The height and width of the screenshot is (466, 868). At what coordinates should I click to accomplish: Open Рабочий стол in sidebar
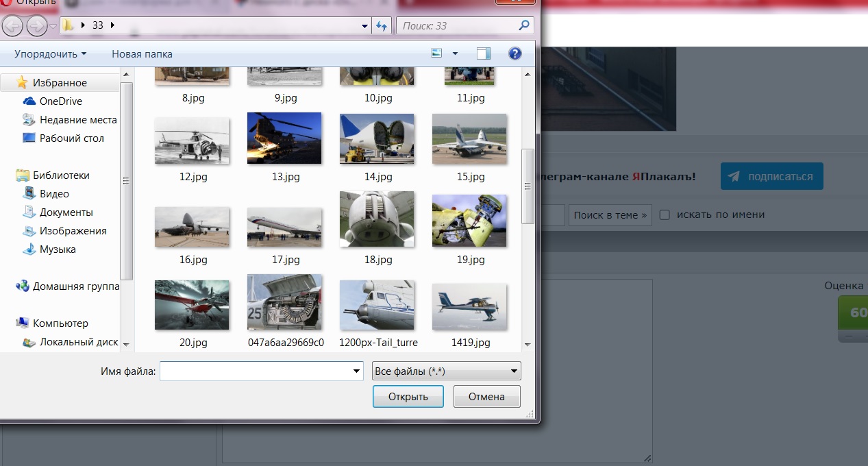[72, 138]
